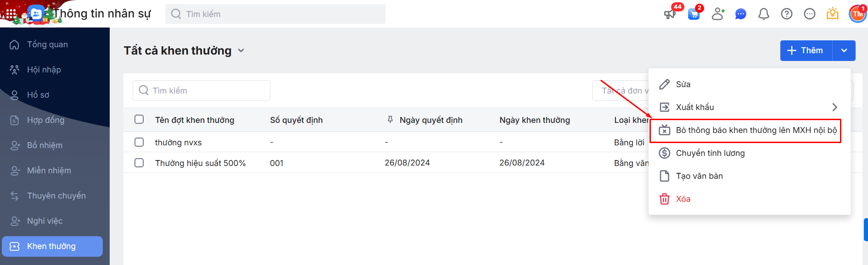Screen dimensions: 868x265
Task: Click the dollar icon beside Chuyển tính lương
Action: point(664,153)
